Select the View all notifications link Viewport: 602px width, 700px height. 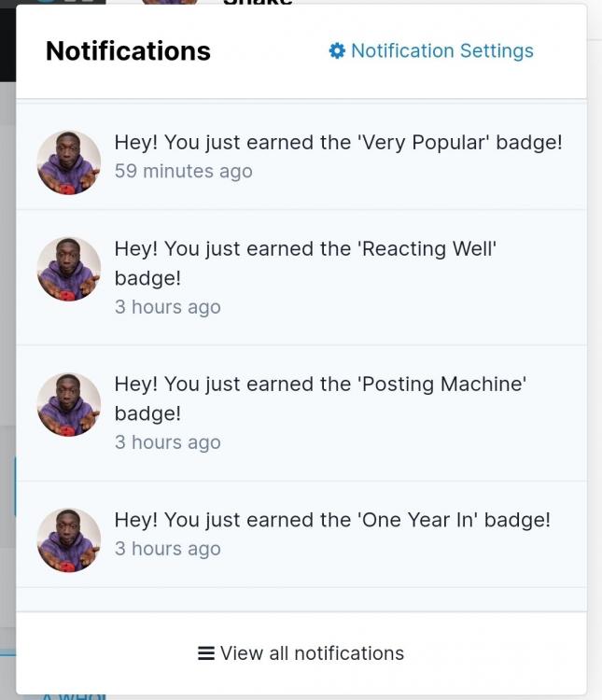click(x=312, y=653)
